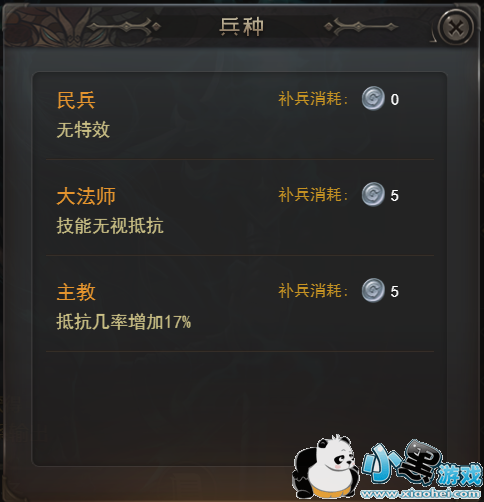Click 补兵消耗 label in 民兵 row

click(313, 99)
